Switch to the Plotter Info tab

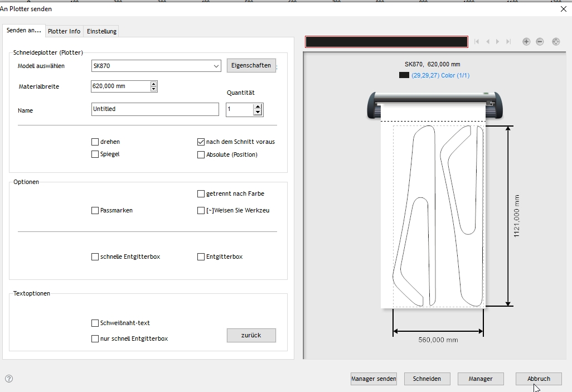tap(64, 31)
